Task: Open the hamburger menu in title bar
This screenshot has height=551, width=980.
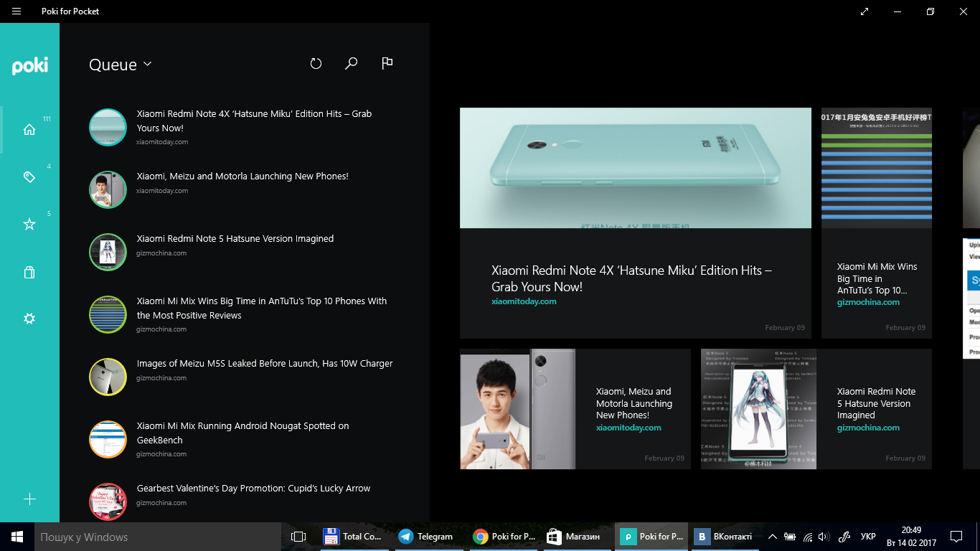Action: pyautogui.click(x=17, y=11)
